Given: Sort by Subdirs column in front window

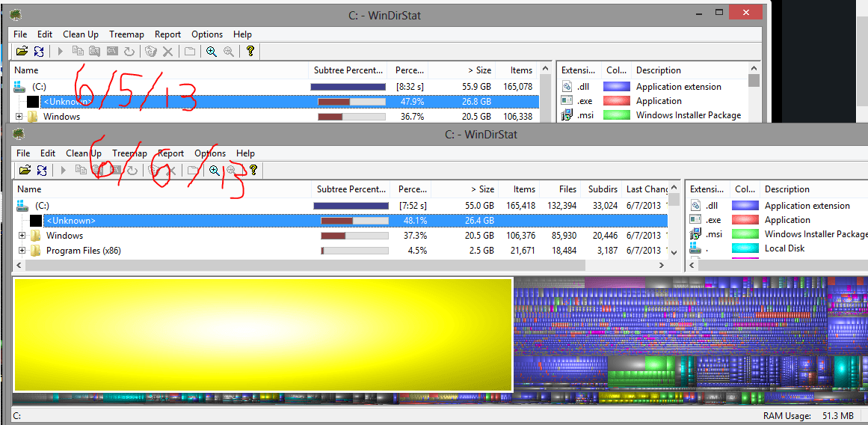Looking at the screenshot, I should (602, 189).
